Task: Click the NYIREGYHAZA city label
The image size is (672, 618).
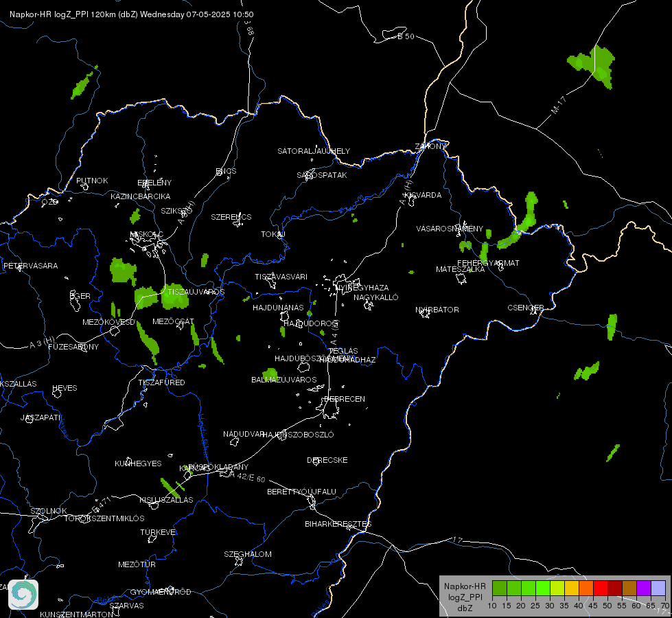Action: (x=362, y=288)
